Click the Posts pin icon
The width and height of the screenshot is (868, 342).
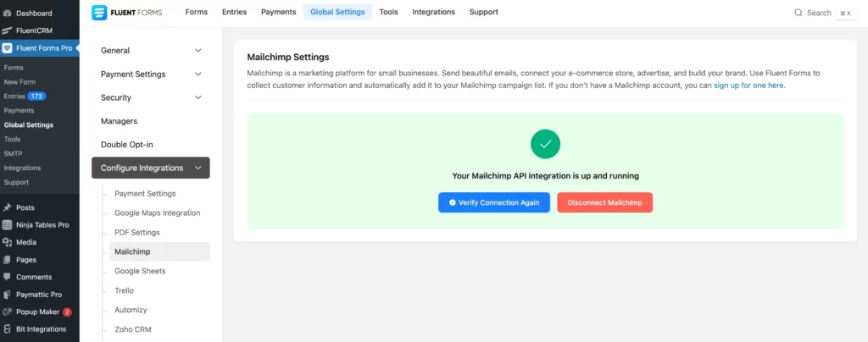coord(7,207)
